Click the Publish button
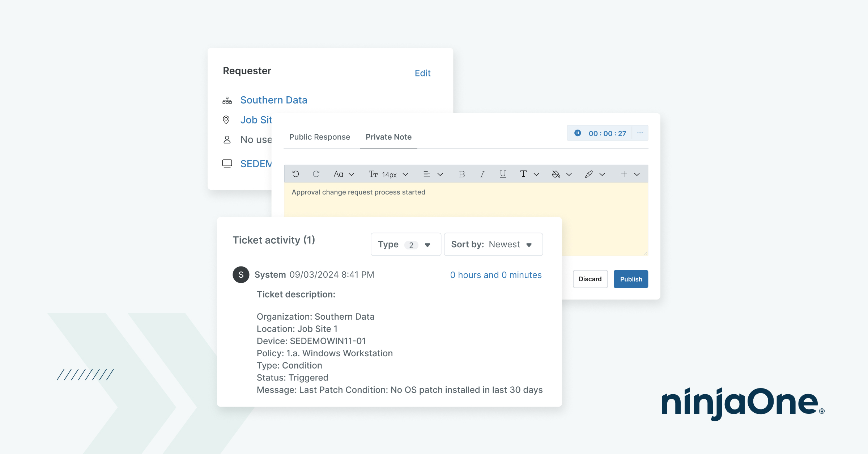 [x=631, y=279]
